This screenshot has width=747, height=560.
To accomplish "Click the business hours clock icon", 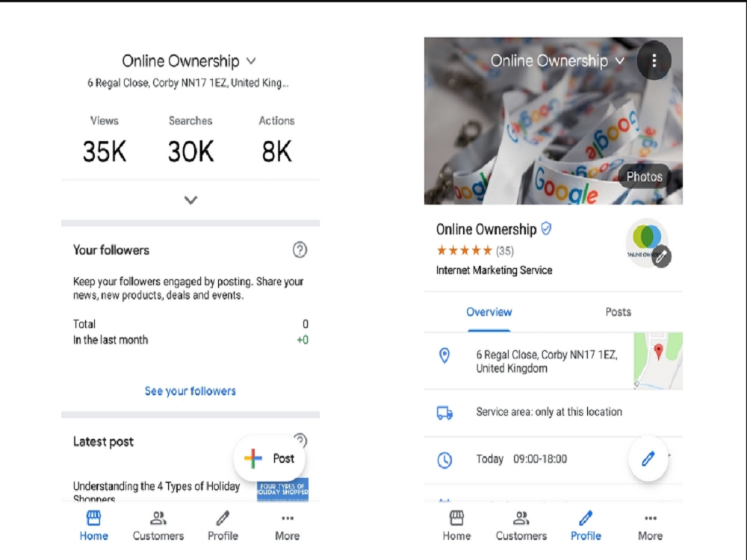I will pyautogui.click(x=444, y=460).
